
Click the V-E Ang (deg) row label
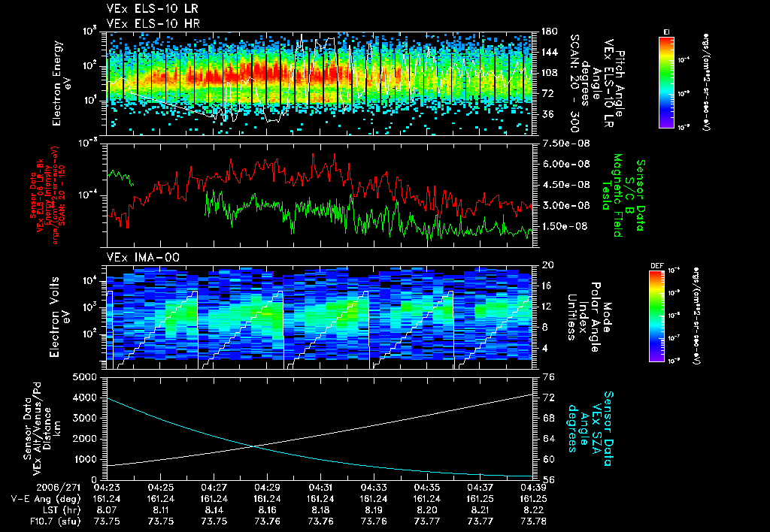46,499
